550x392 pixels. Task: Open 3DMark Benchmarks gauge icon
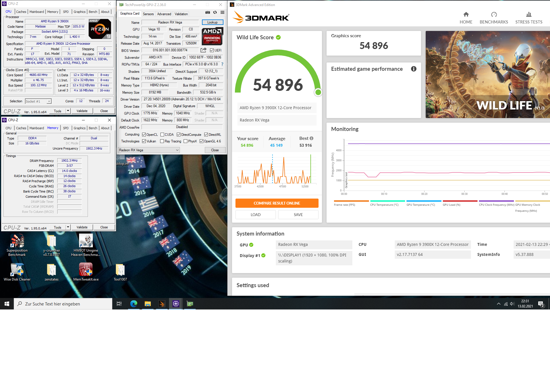[494, 14]
